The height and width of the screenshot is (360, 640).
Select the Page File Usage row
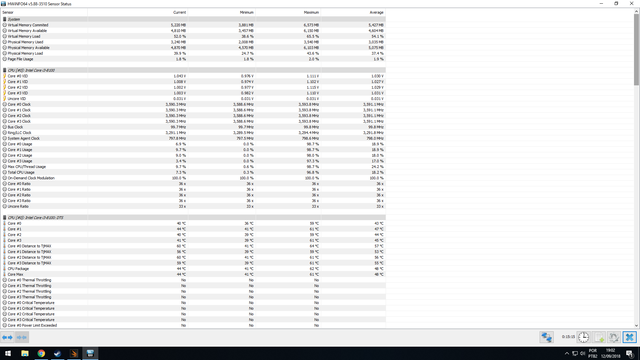[x=193, y=59]
